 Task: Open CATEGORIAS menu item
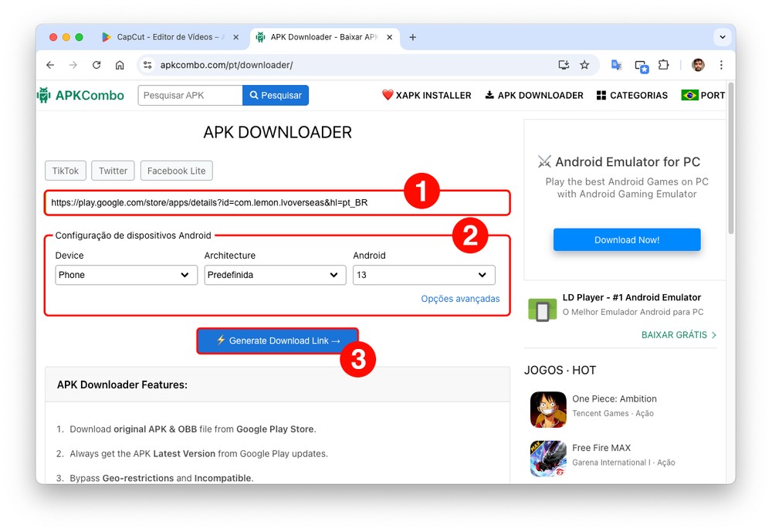pos(632,95)
